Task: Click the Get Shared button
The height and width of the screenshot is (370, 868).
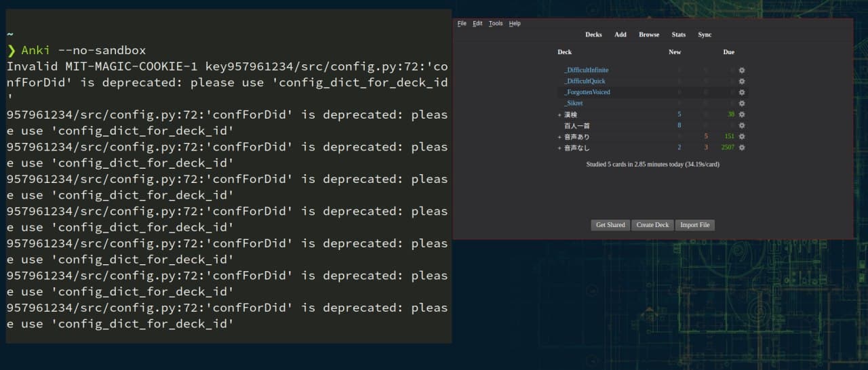Action: pyautogui.click(x=610, y=225)
